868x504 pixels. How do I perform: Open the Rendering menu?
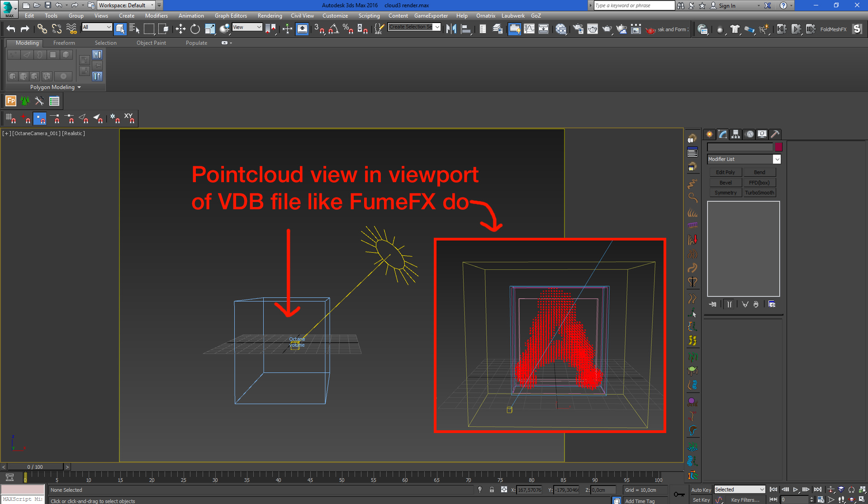pos(270,16)
